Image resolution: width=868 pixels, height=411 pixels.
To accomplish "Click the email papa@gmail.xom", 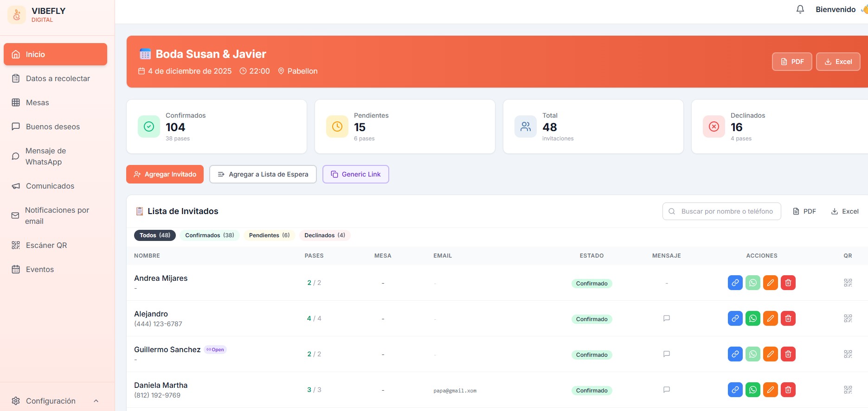I will pos(455,391).
